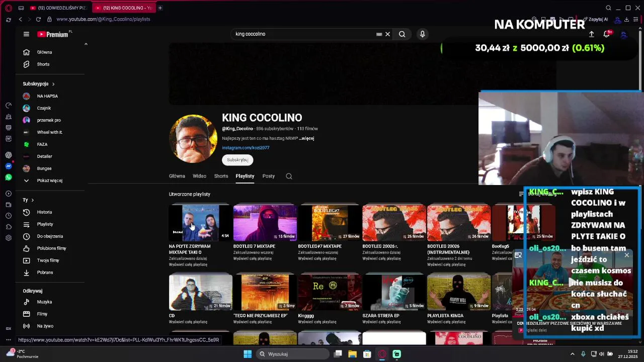The height and width of the screenshot is (362, 644).
Task: Open Opera sidebar extensions cube
Action: click(x=9, y=227)
